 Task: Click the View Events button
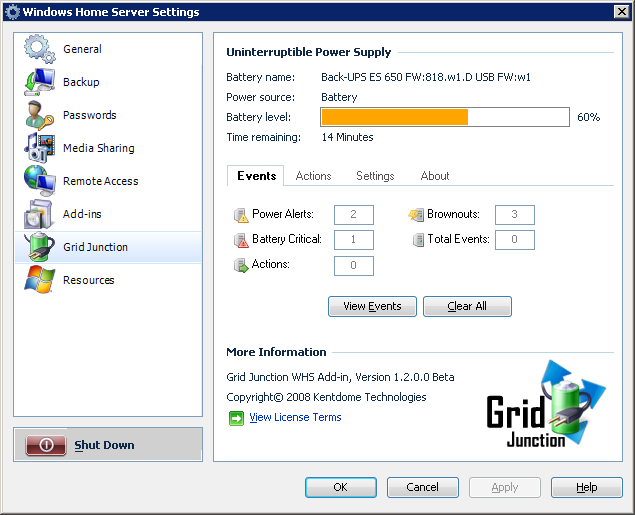click(x=372, y=306)
